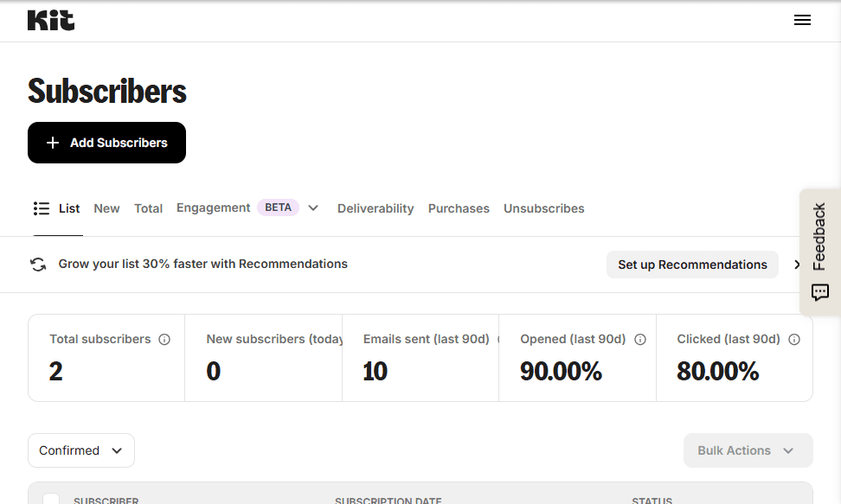Screen dimensions: 841x504
Task: Click the 90.00% opened value
Action: [x=561, y=371]
